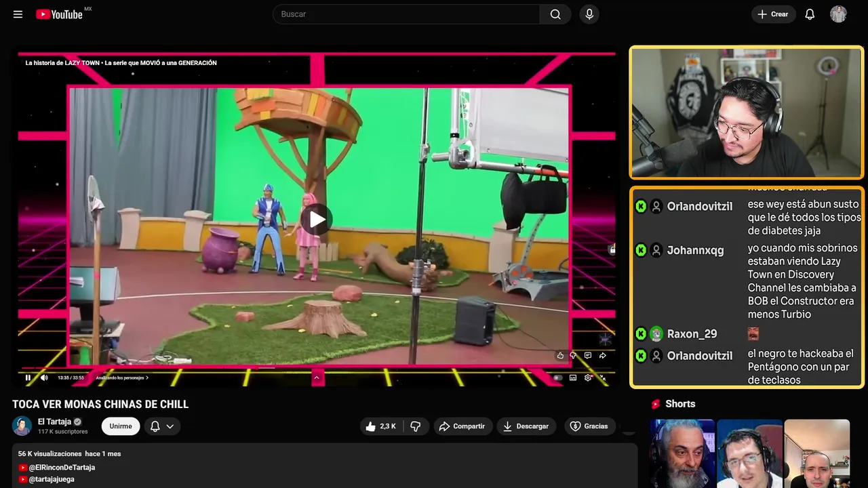
Task: Click in the Buscar search field
Action: coord(406,14)
